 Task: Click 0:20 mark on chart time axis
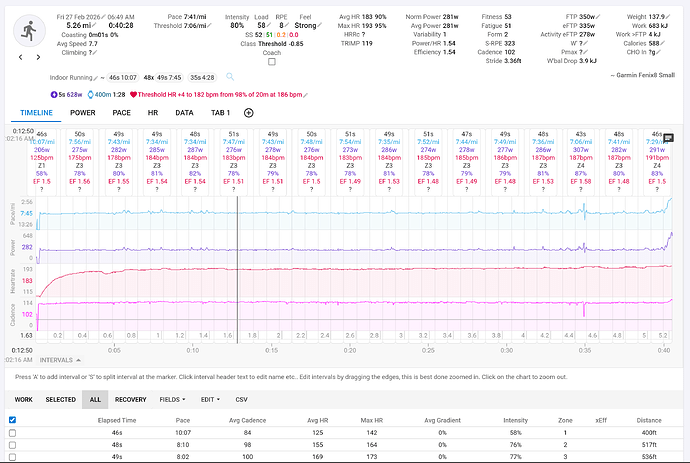(x=350, y=350)
